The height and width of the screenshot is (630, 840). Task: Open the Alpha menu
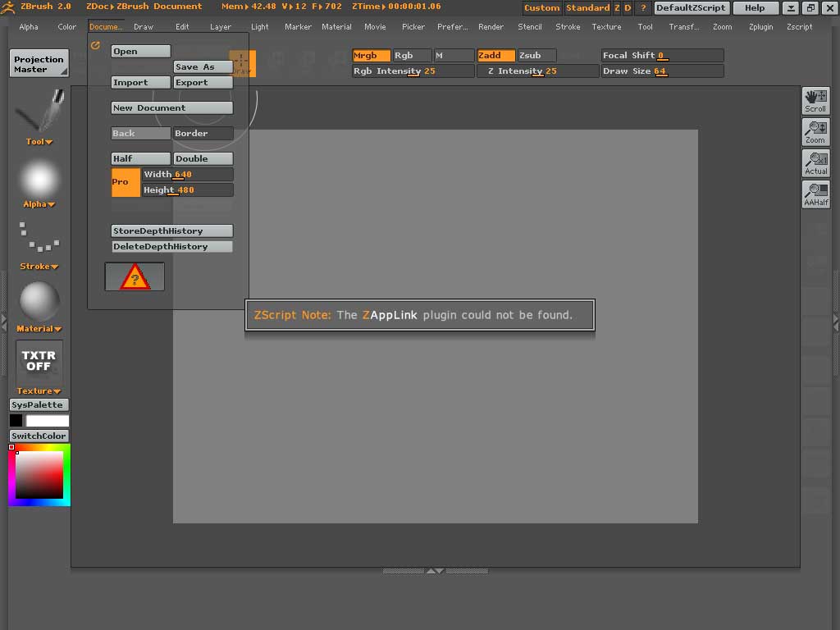tap(29, 27)
